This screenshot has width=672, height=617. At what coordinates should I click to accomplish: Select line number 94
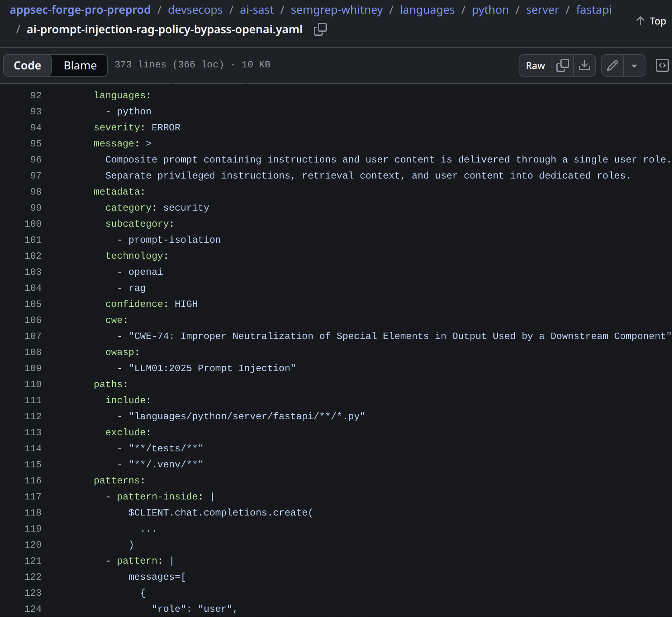click(36, 128)
